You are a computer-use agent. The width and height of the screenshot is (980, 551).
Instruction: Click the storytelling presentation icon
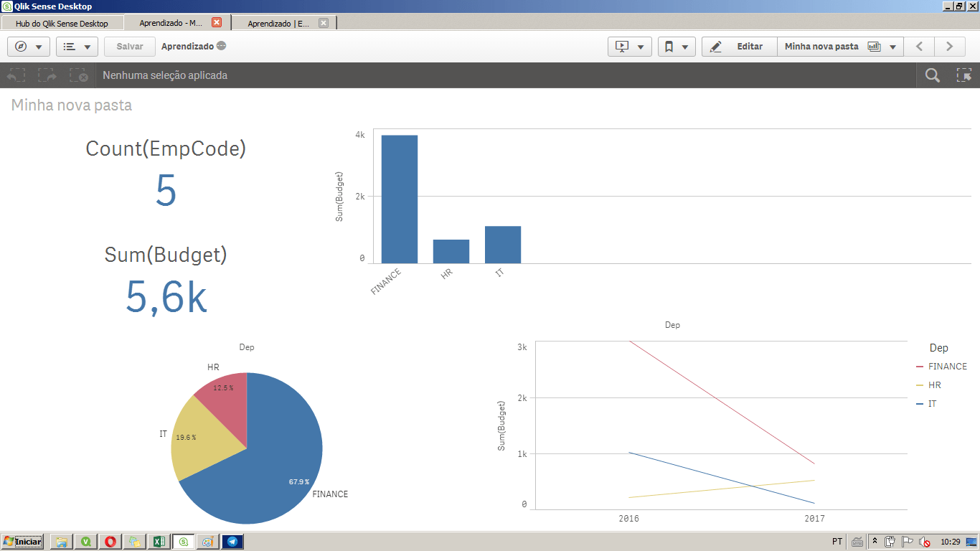tap(623, 46)
